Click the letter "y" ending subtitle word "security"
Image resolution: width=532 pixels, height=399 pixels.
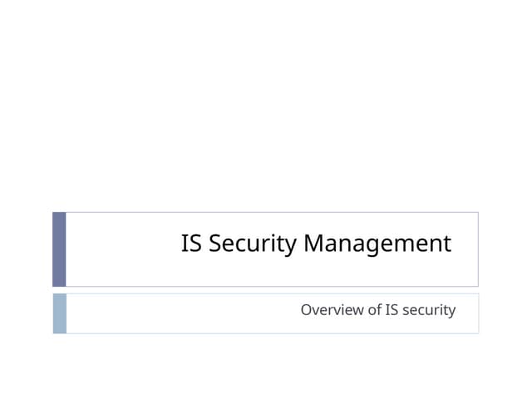point(452,311)
